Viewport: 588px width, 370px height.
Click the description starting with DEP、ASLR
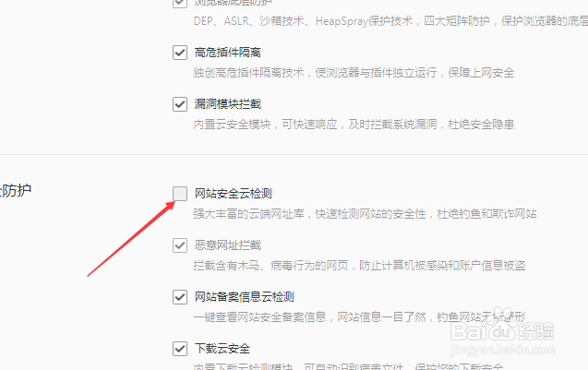390,21
